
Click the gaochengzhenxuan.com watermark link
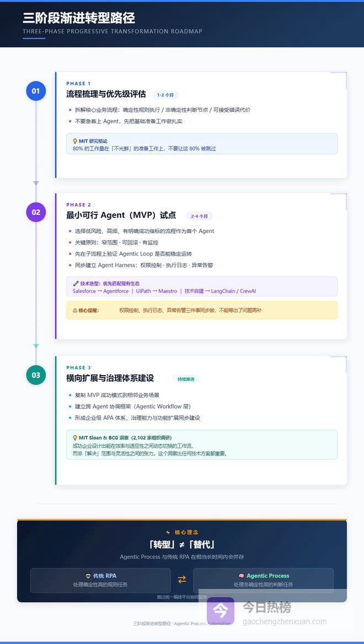285,621
